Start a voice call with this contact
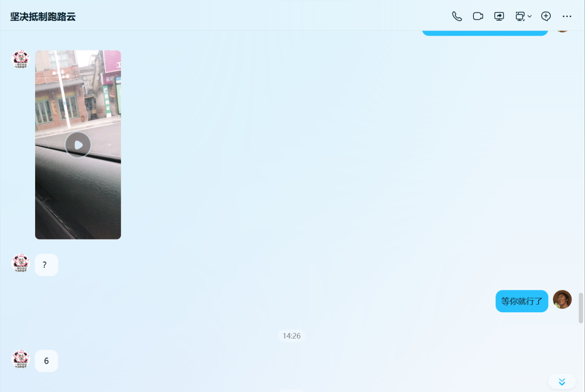The height and width of the screenshot is (392, 585). click(x=457, y=17)
